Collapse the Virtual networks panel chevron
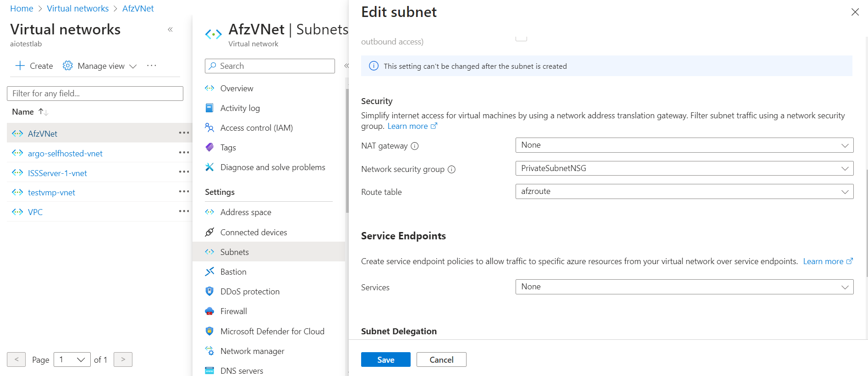The width and height of the screenshot is (868, 376). point(170,29)
